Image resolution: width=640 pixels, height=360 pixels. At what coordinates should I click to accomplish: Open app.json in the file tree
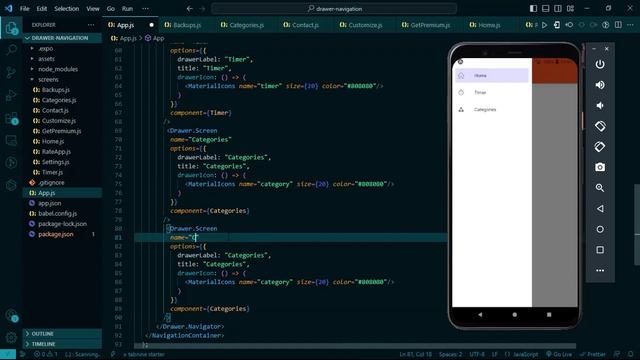[49, 203]
